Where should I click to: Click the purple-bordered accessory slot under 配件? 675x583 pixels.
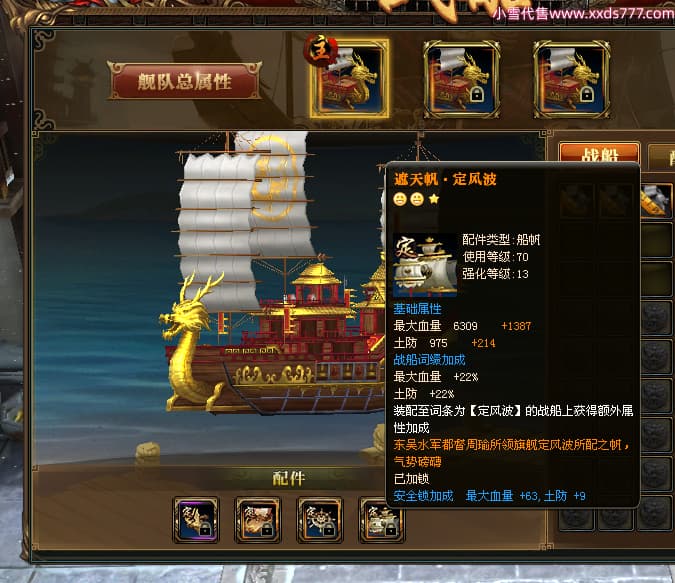pyautogui.click(x=196, y=519)
